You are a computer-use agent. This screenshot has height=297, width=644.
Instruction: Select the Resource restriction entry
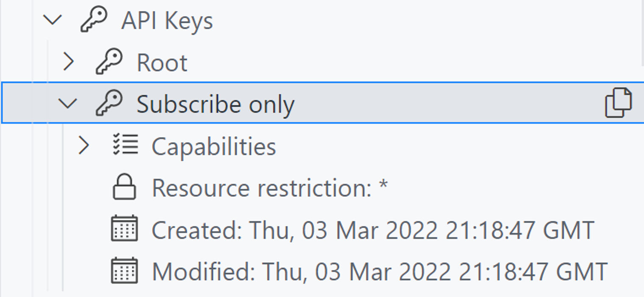pos(270,188)
